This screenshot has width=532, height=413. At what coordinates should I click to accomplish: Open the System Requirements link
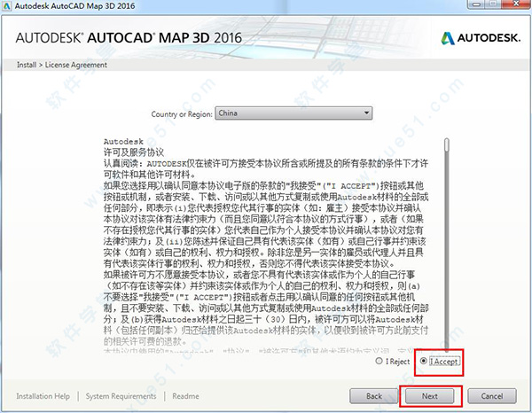coord(121,396)
